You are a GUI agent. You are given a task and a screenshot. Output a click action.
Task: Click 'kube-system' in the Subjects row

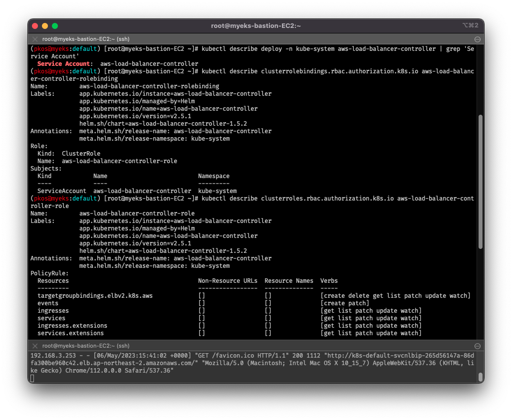(x=218, y=191)
